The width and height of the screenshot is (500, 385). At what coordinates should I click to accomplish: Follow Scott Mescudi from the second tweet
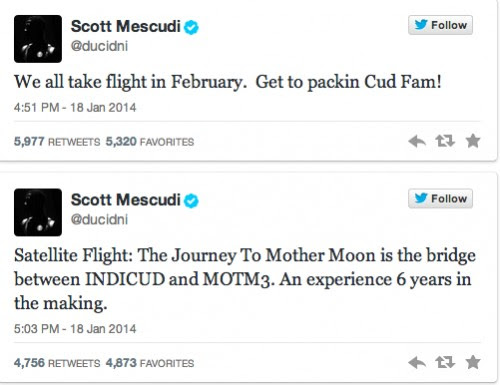(x=440, y=199)
